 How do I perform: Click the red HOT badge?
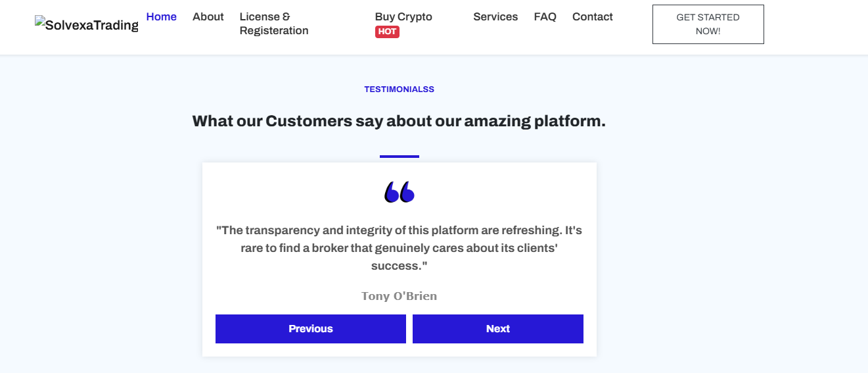pos(387,32)
